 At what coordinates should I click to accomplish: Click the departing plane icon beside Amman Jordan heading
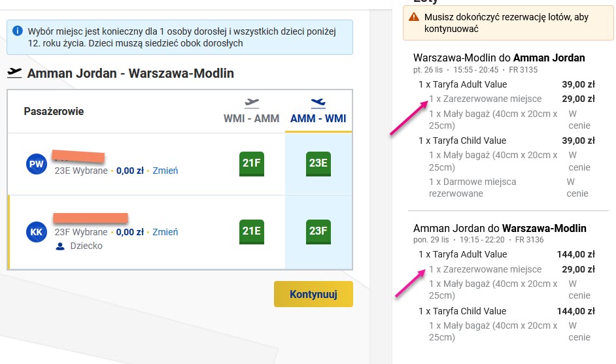coord(14,73)
